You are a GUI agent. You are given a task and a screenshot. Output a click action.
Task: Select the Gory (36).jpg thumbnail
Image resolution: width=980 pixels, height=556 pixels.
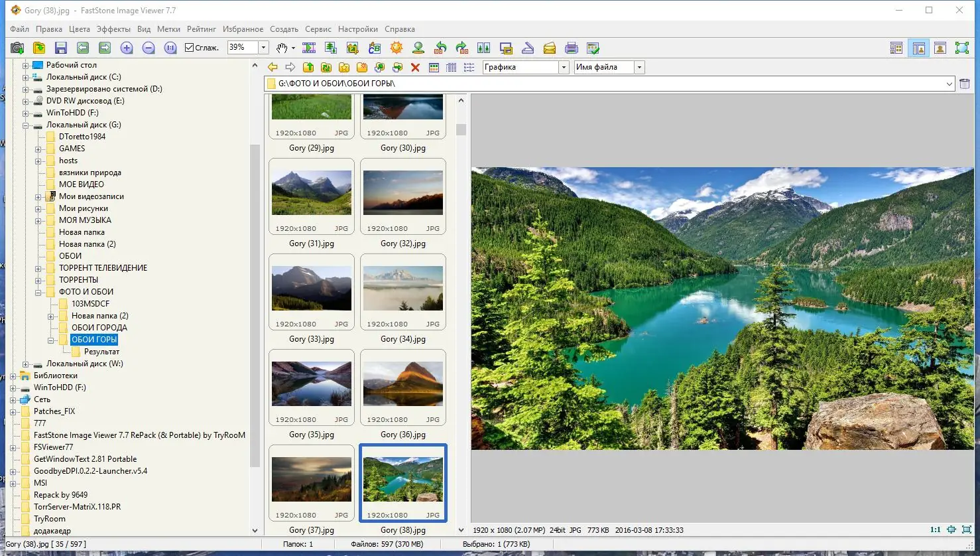(x=403, y=387)
